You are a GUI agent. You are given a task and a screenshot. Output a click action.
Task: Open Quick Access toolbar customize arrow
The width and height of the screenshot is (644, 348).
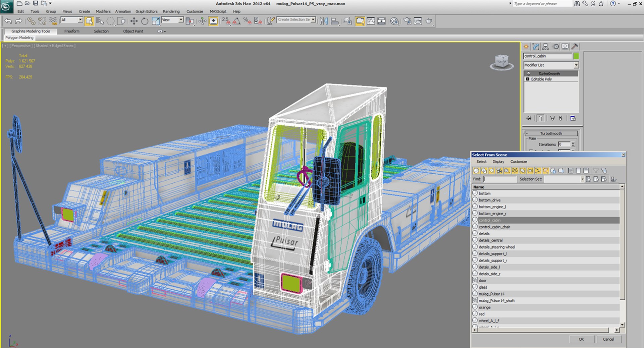50,3
